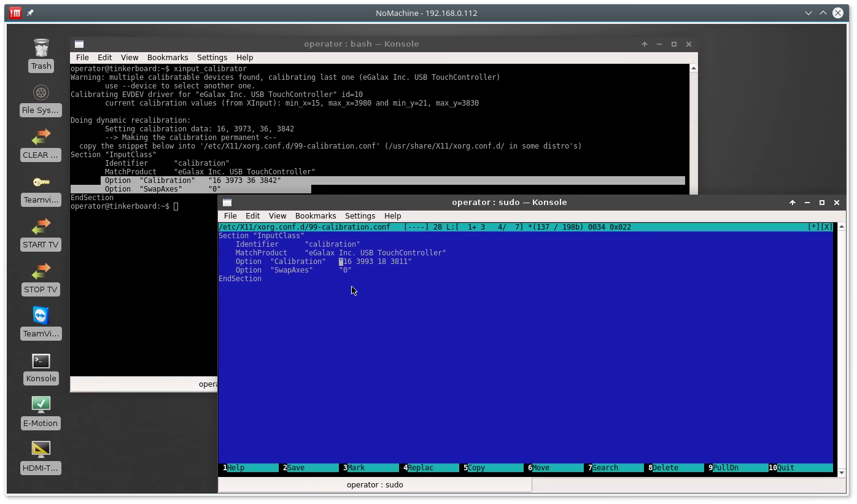This screenshot has height=504, width=857.
Task: Toggle keep-above arrow on bash Konsole window
Action: (x=645, y=44)
